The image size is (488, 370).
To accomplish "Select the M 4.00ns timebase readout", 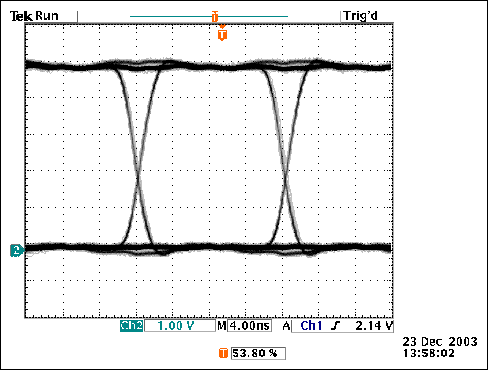I will tap(244, 326).
